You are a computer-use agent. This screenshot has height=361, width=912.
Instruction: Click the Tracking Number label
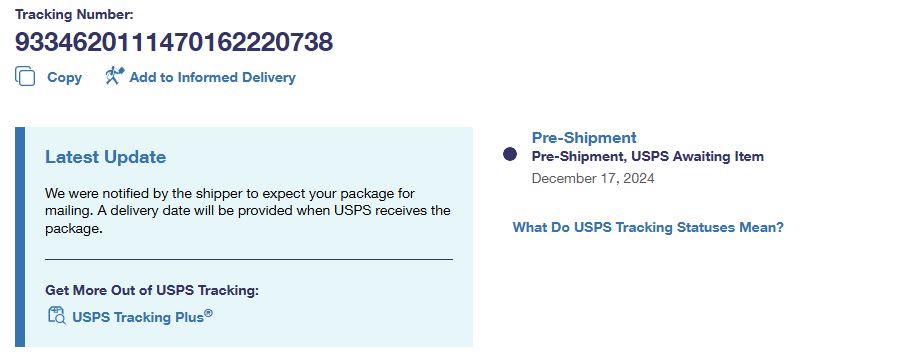pos(74,15)
